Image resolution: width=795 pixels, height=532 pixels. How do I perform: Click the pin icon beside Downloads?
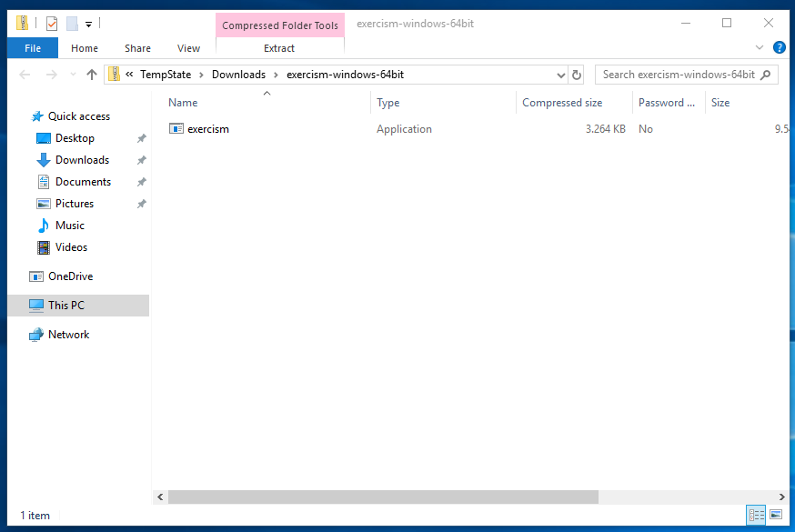(x=142, y=160)
